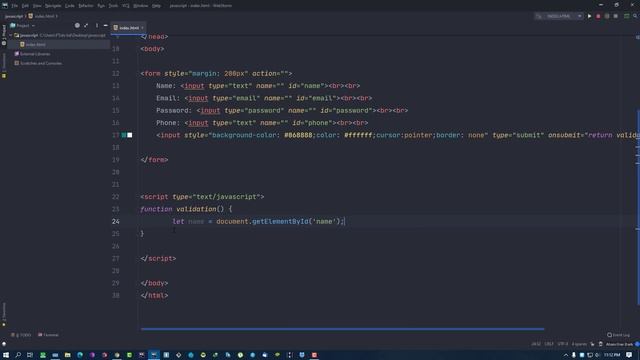The height and width of the screenshot is (360, 640).
Task: Open the View menu
Action: pos(37,6)
